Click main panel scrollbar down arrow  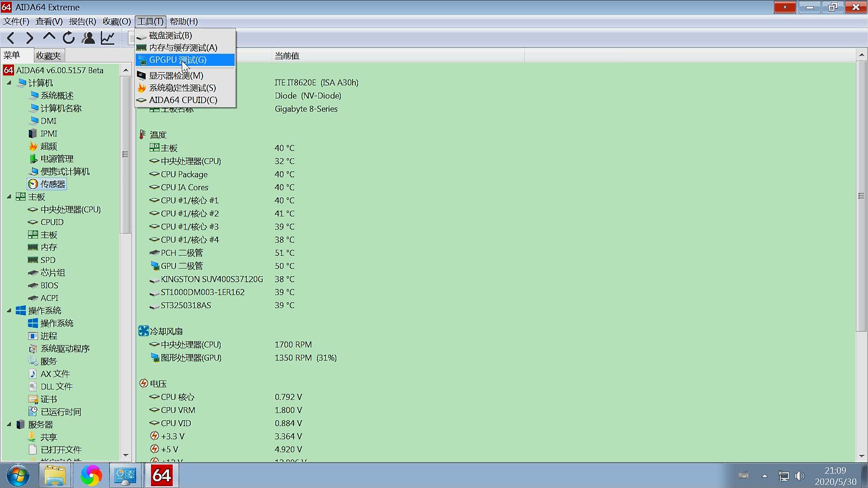tap(861, 456)
